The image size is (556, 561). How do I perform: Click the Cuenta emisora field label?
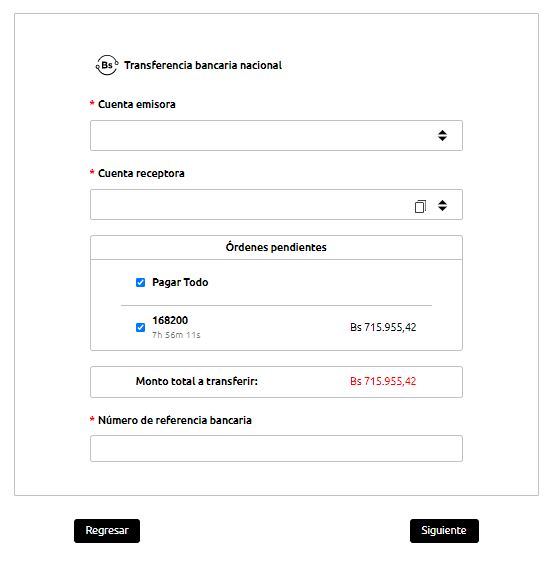[137, 104]
